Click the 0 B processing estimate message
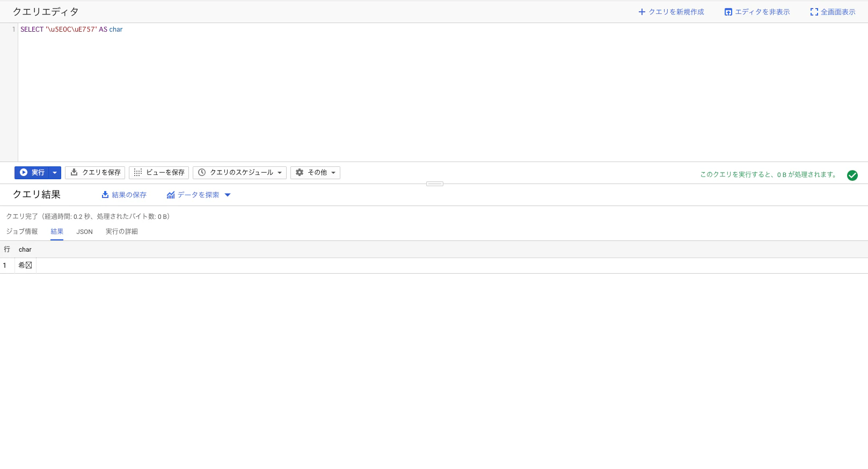This screenshot has height=469, width=868. [x=768, y=174]
